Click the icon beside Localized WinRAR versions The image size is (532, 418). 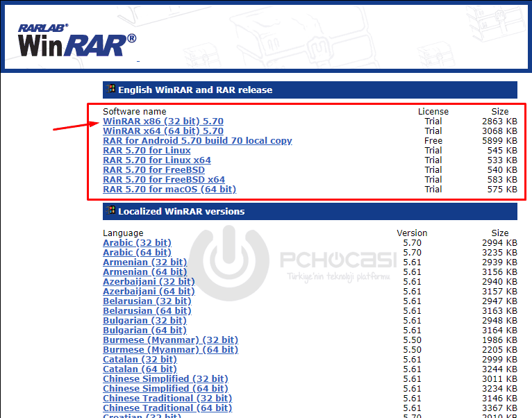[x=110, y=210]
